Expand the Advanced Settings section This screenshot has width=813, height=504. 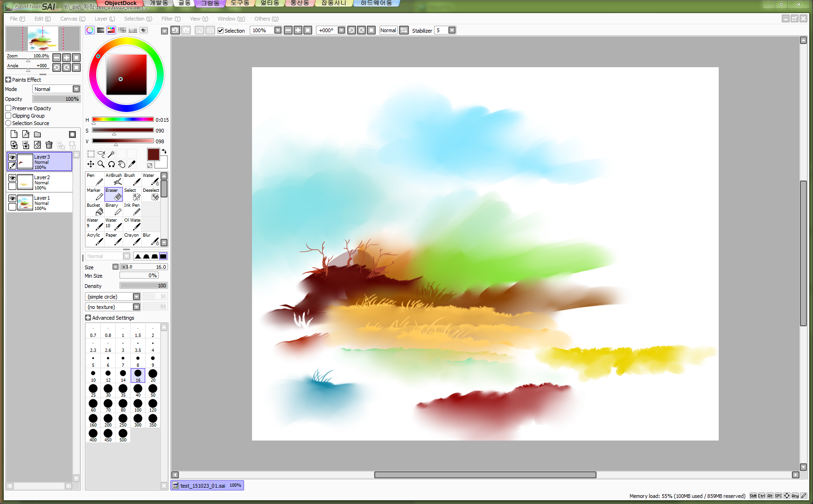[88, 318]
